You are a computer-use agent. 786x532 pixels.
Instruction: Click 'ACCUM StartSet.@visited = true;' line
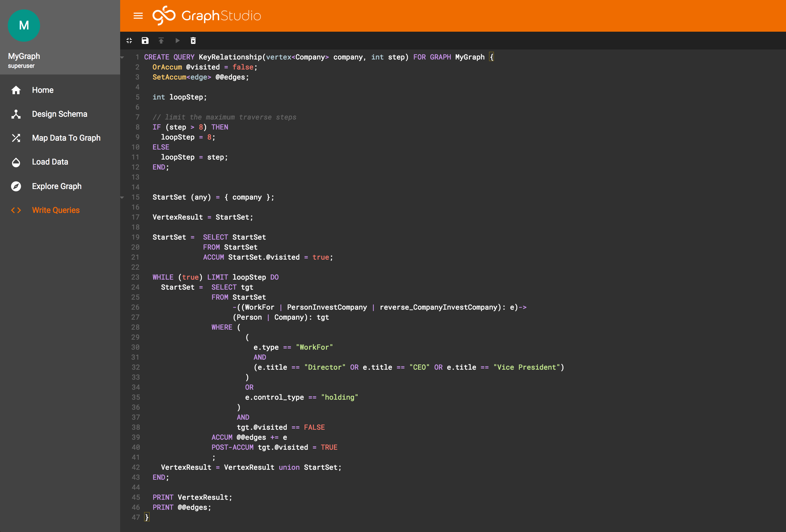click(268, 257)
